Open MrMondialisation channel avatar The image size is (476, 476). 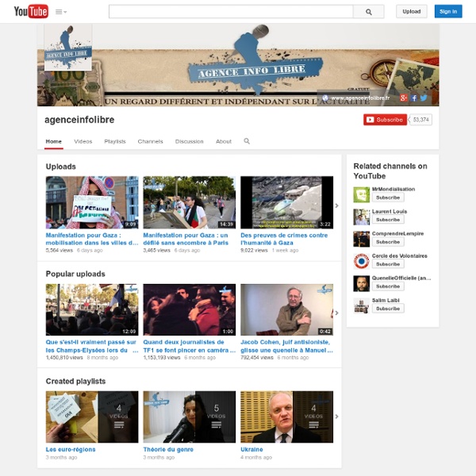[x=361, y=194]
